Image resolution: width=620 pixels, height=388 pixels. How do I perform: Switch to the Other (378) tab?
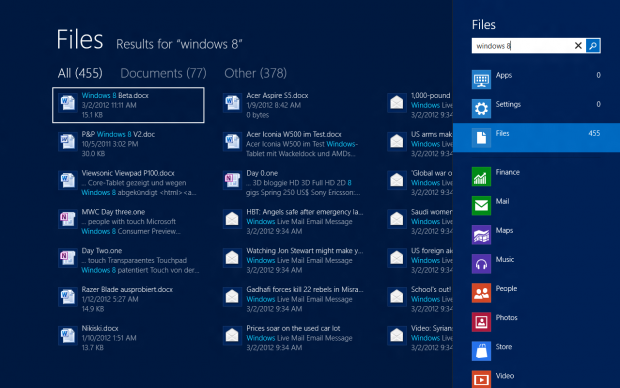255,73
